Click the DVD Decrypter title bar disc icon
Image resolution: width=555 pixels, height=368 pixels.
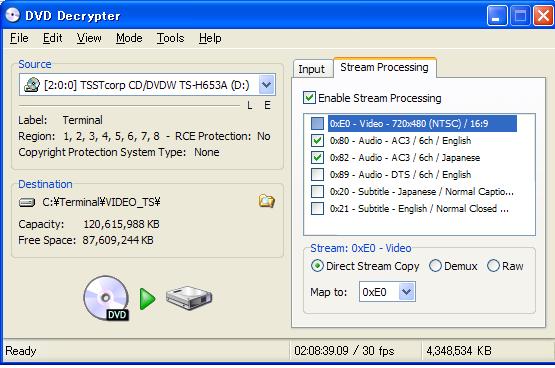tap(12, 15)
